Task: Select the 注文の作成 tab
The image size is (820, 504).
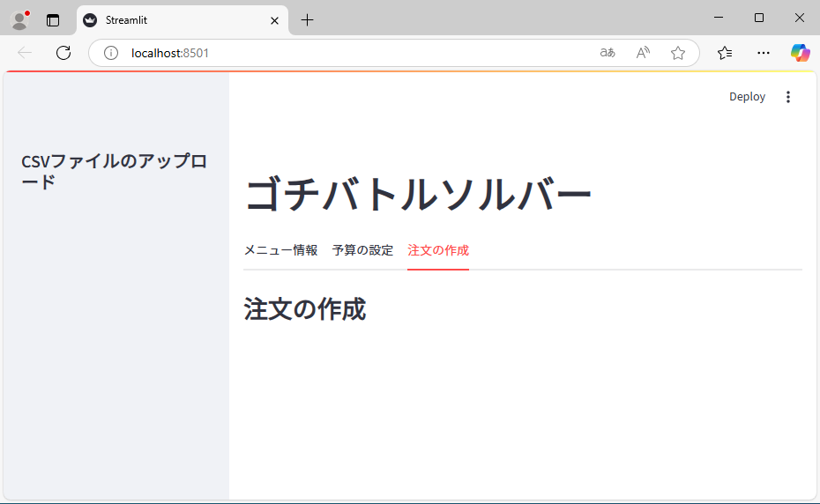Action: tap(438, 250)
